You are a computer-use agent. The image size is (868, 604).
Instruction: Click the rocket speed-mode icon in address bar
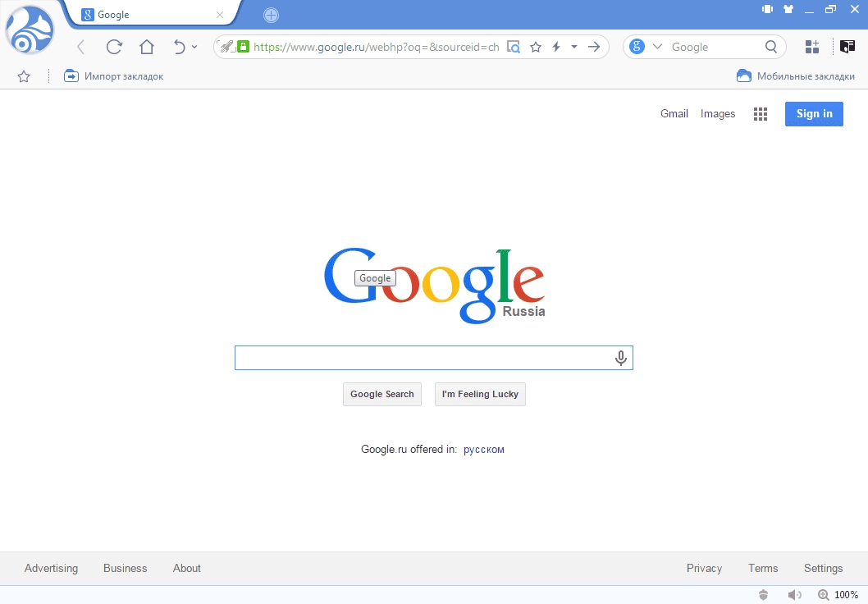(226, 47)
